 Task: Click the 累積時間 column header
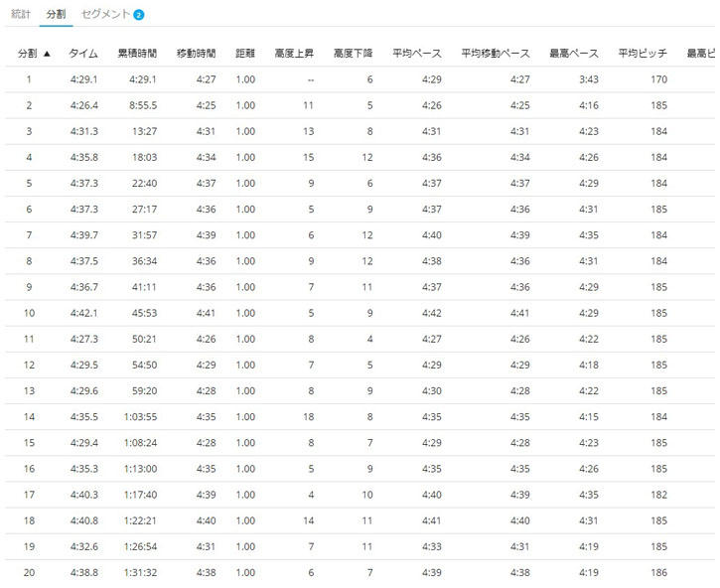137,54
